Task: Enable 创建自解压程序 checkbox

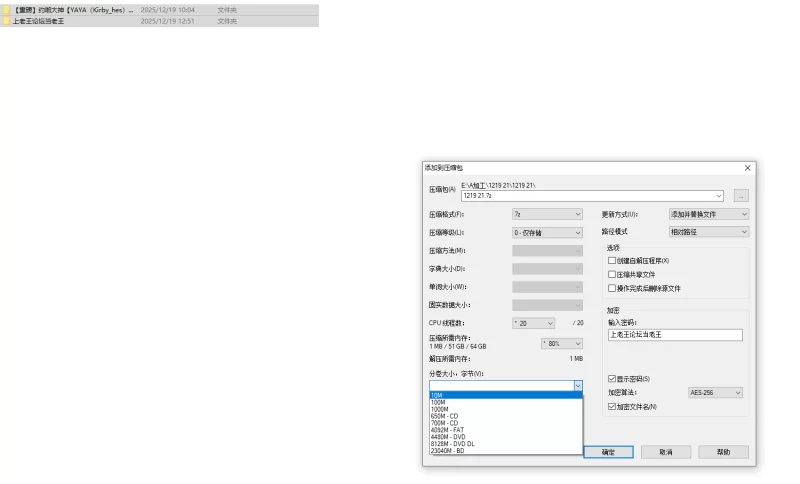Action: (612, 260)
